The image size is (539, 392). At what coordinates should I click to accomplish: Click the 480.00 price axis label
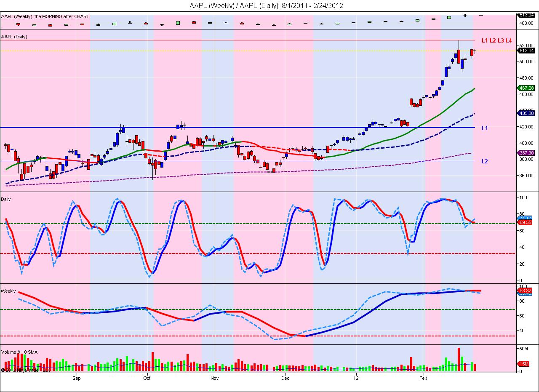point(527,78)
